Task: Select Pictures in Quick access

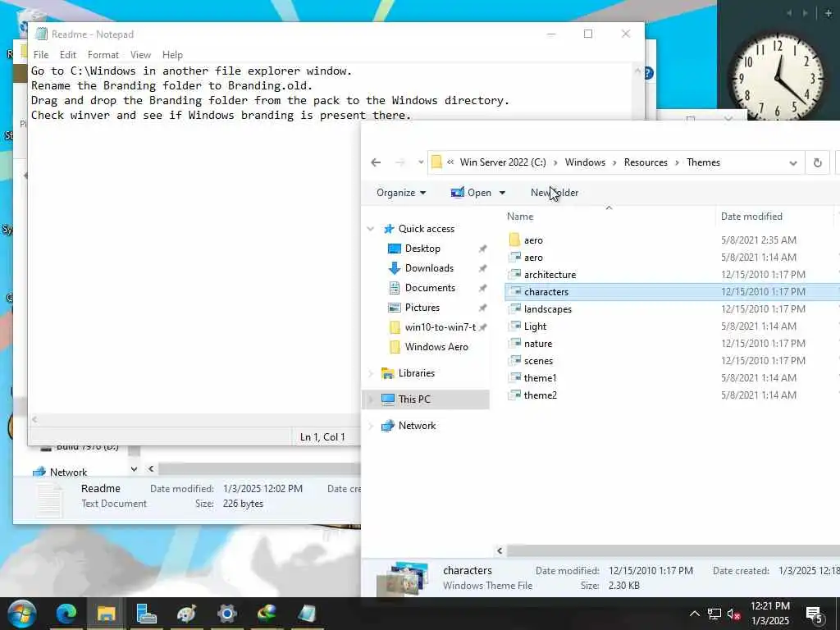Action: click(x=422, y=308)
